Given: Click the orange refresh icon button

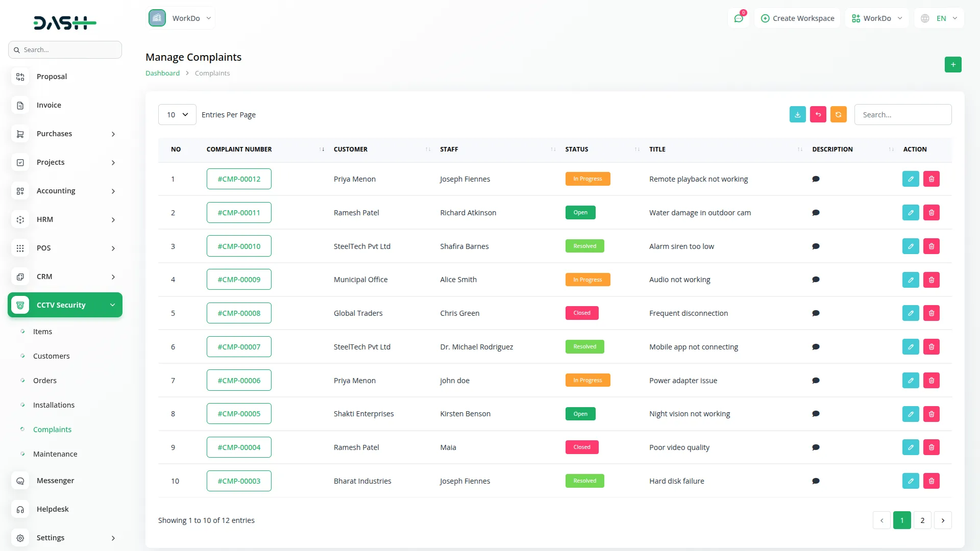Looking at the screenshot, I should pyautogui.click(x=838, y=114).
